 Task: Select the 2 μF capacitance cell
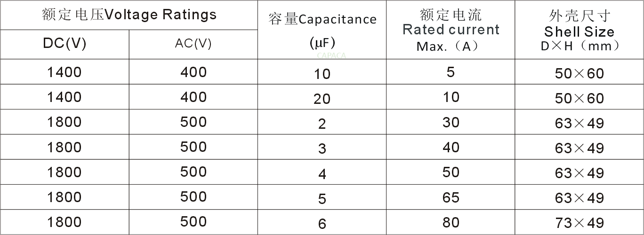(x=322, y=124)
